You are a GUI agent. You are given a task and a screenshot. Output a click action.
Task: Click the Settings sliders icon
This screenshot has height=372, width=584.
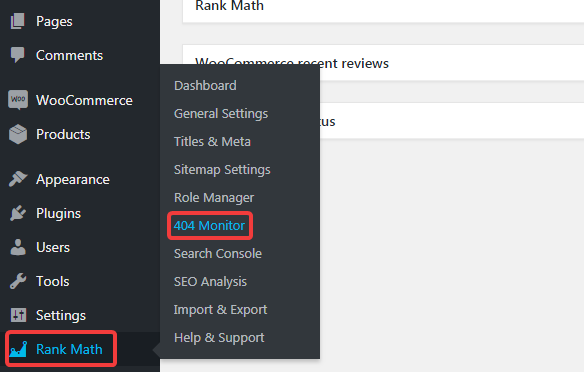(18, 315)
